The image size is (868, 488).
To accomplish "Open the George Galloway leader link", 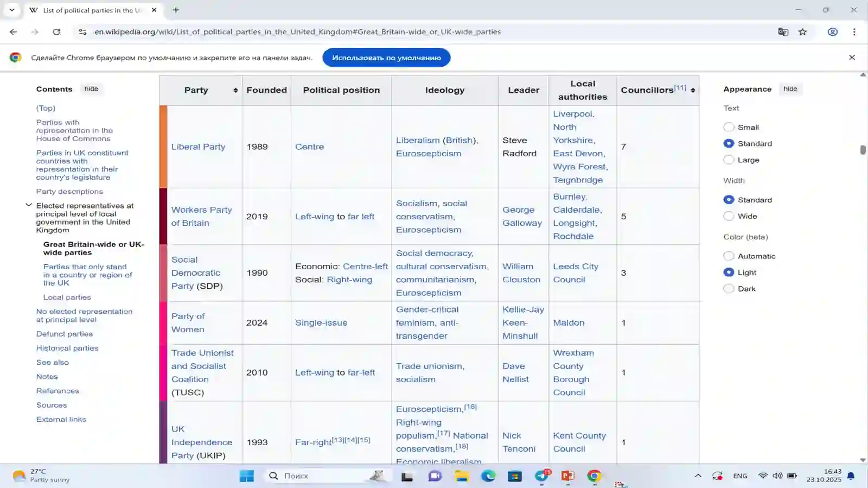I will click(522, 216).
